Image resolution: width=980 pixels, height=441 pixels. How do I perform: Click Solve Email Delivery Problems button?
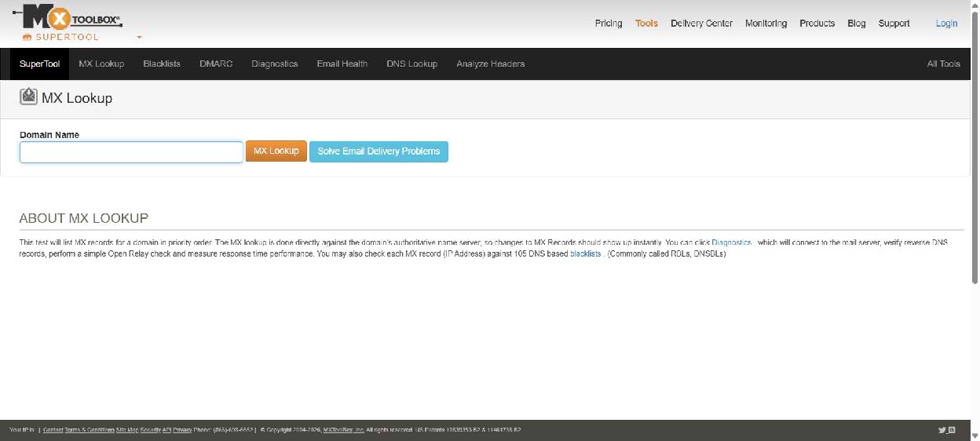[378, 151]
